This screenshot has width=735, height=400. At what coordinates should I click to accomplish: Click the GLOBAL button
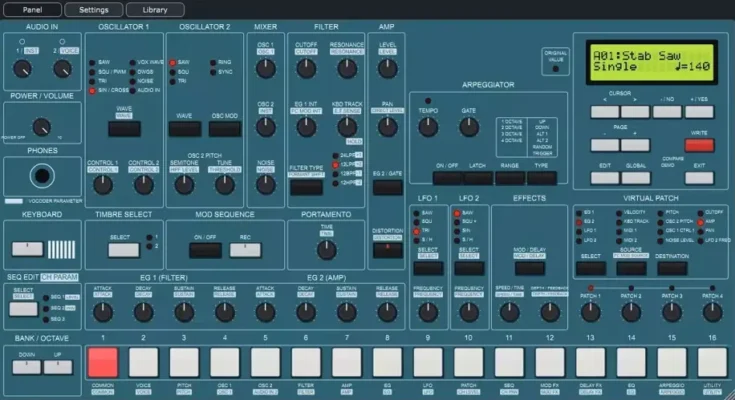pos(636,178)
